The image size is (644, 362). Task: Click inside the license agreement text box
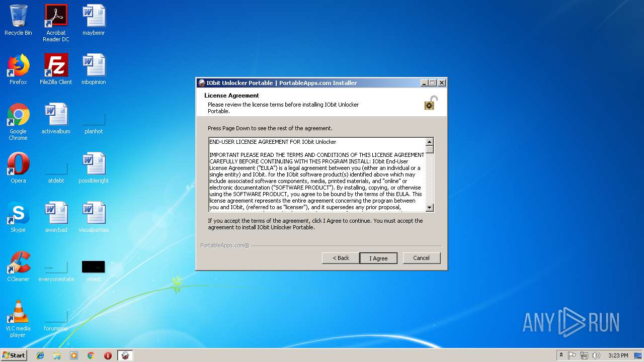(x=317, y=174)
